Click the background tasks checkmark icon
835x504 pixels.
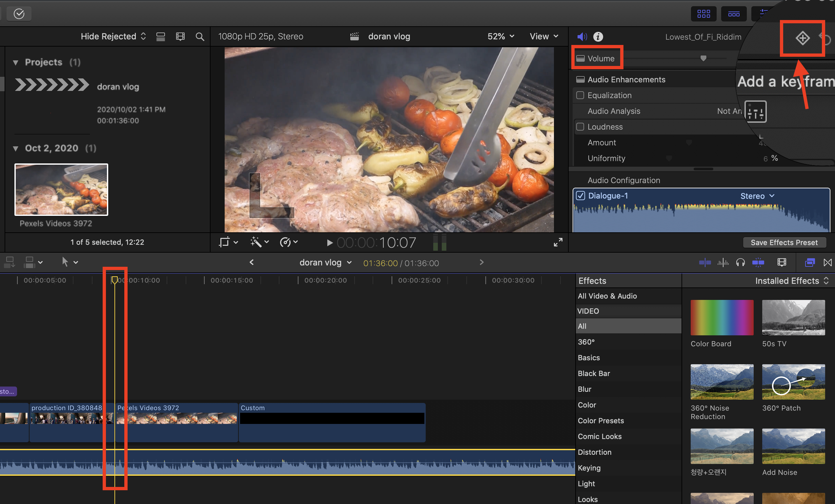click(x=19, y=13)
